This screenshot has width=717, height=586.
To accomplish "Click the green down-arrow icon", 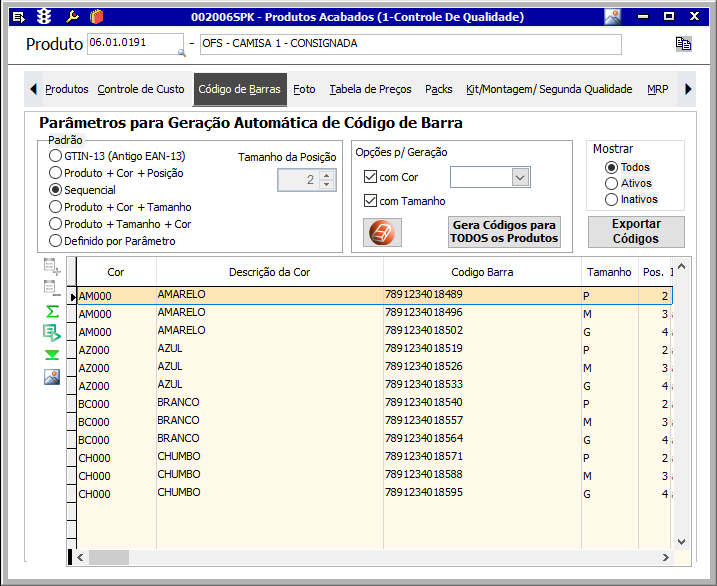I will point(52,355).
